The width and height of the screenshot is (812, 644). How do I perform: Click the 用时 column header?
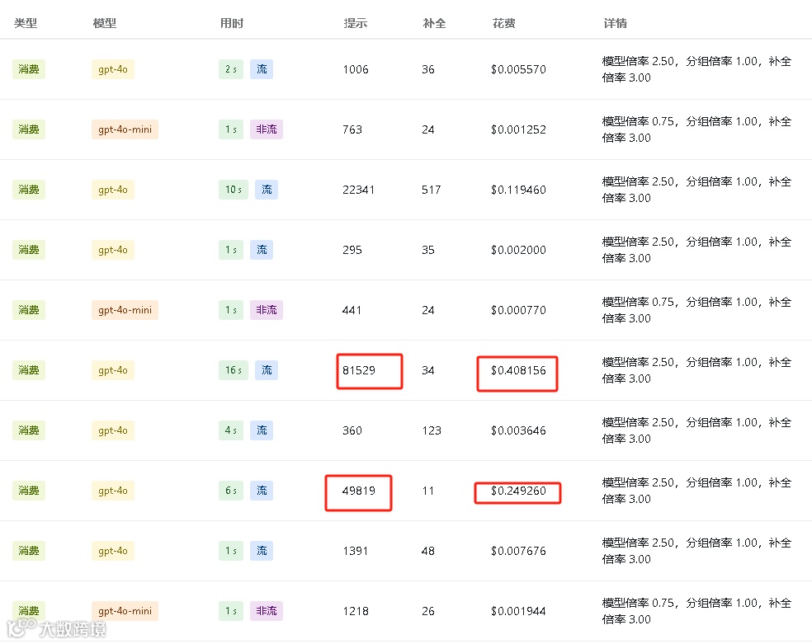point(232,23)
